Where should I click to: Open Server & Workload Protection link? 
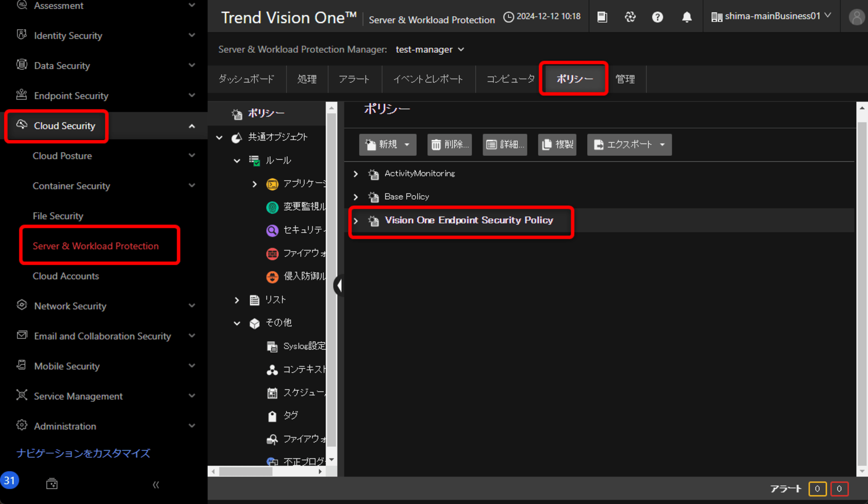tap(96, 246)
